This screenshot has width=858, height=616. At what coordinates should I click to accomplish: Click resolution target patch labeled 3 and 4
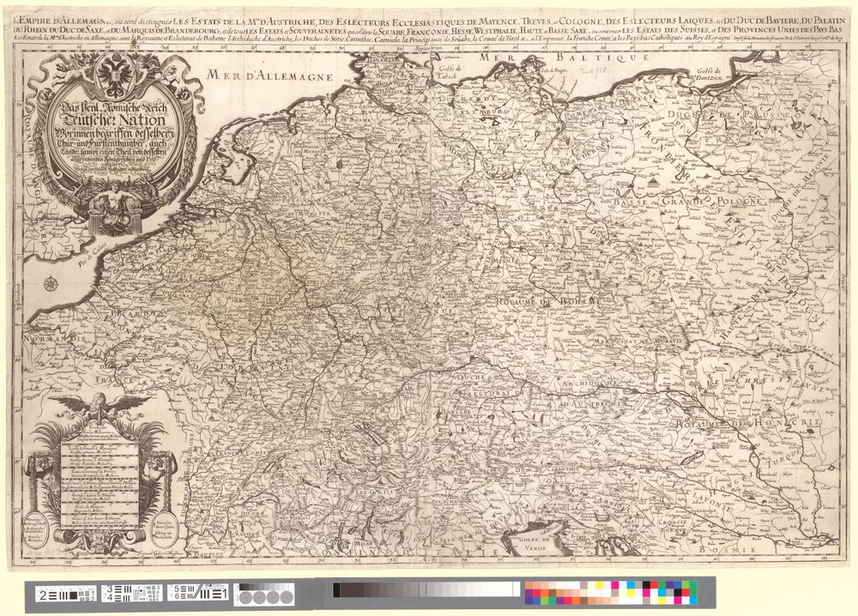click(132, 594)
